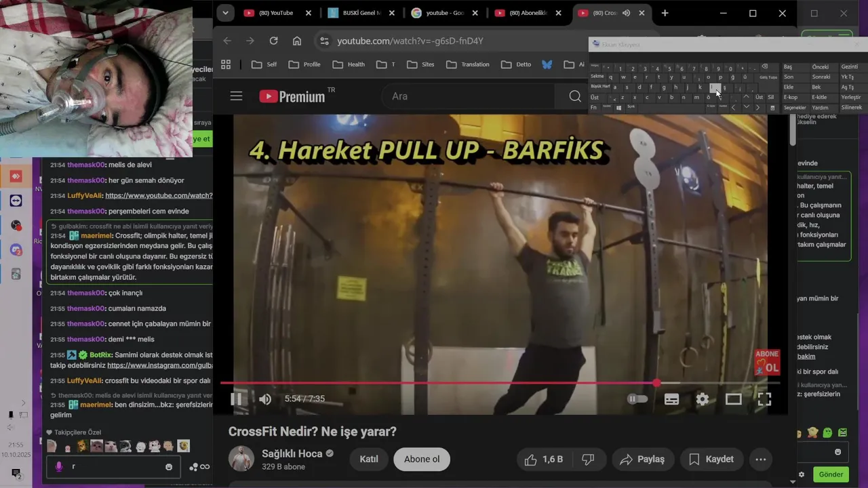View site information icon in address bar
The image size is (868, 488).
pos(324,41)
